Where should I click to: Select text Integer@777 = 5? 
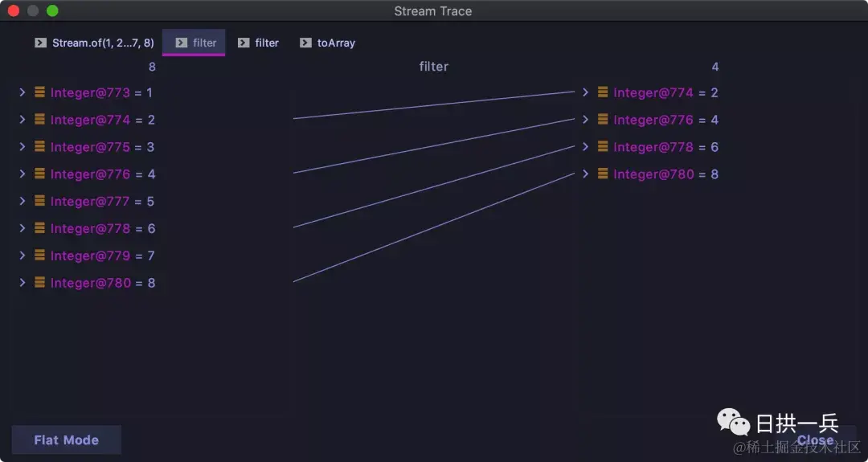click(x=102, y=201)
